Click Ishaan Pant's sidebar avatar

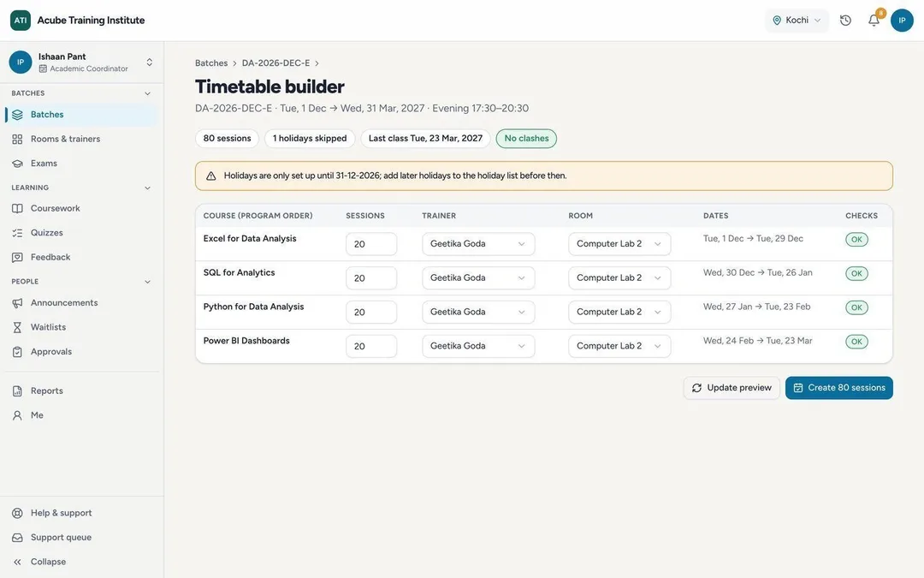click(20, 62)
